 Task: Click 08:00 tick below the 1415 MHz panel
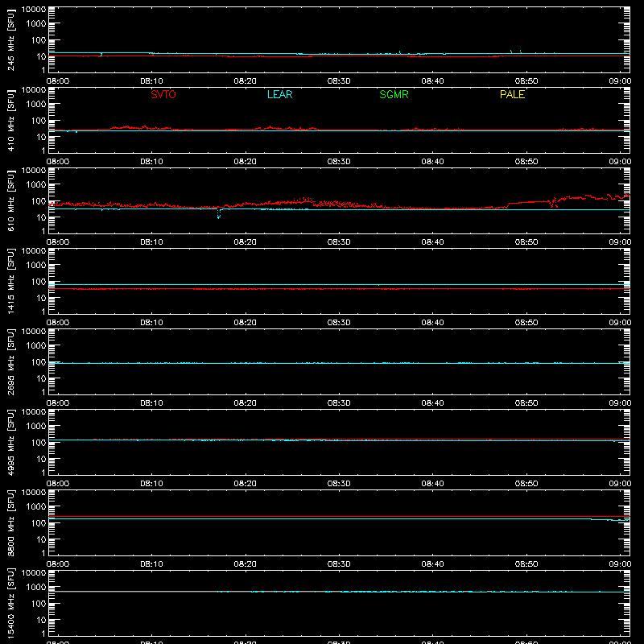point(58,323)
